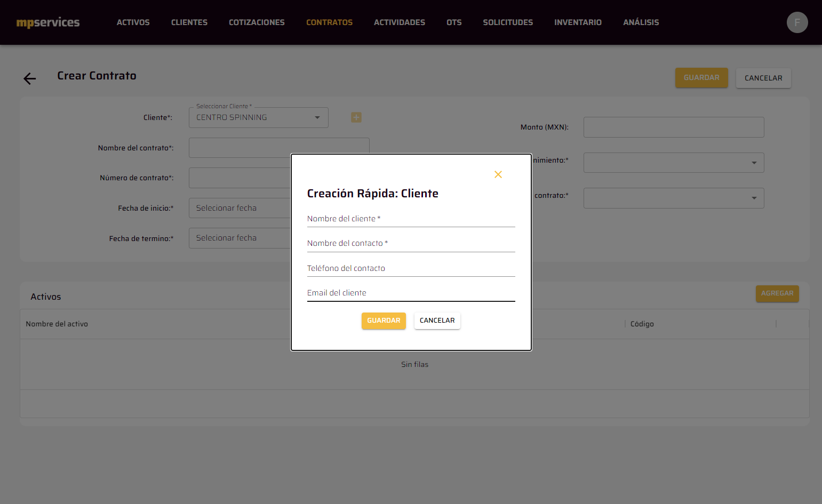Open the user avatar F menu
Viewport: 822px width, 504px height.
pyautogui.click(x=797, y=22)
